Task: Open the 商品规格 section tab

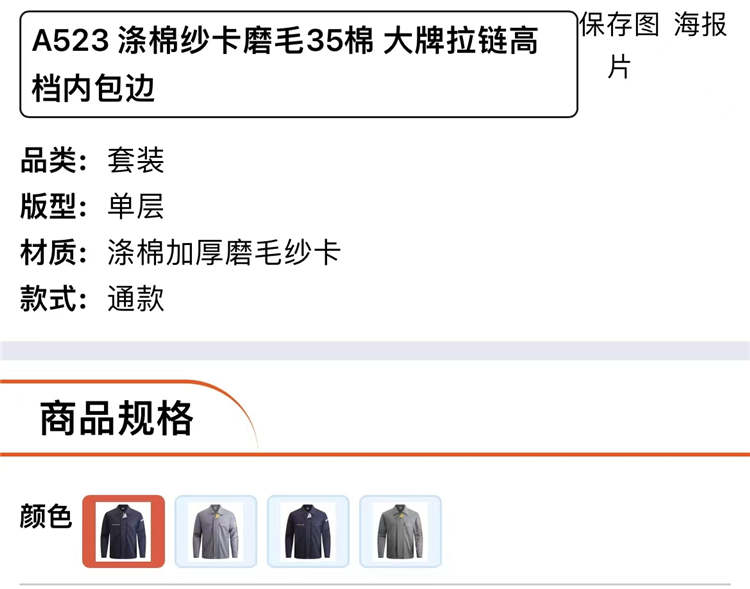Action: coord(117,418)
